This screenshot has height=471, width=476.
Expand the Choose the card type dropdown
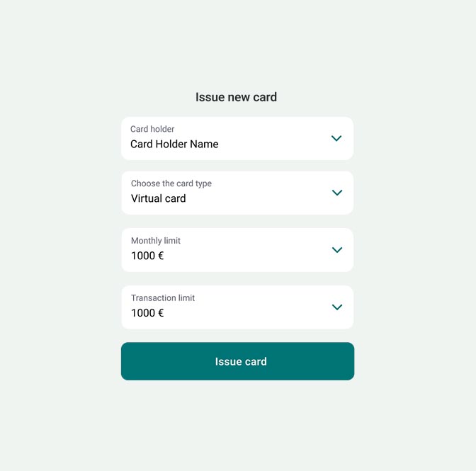click(x=237, y=193)
